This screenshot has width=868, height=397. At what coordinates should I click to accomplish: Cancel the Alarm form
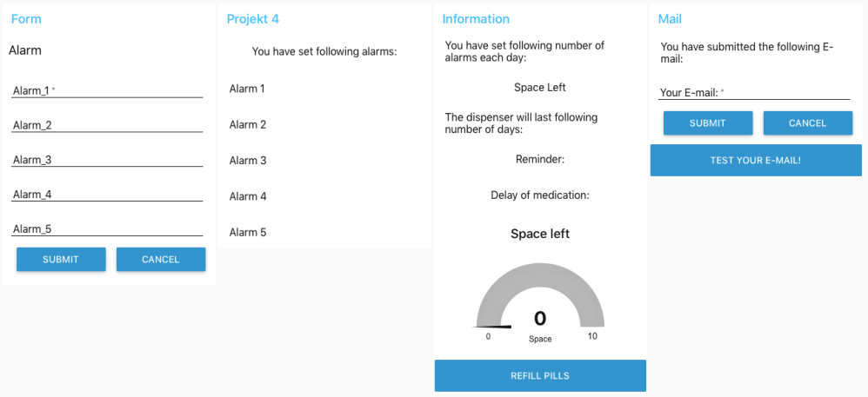(161, 260)
